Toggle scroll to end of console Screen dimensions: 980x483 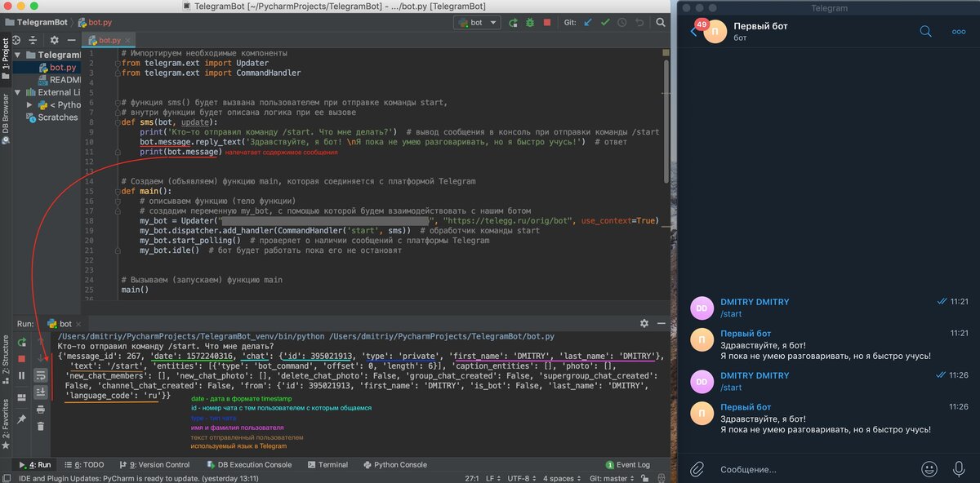pos(41,392)
